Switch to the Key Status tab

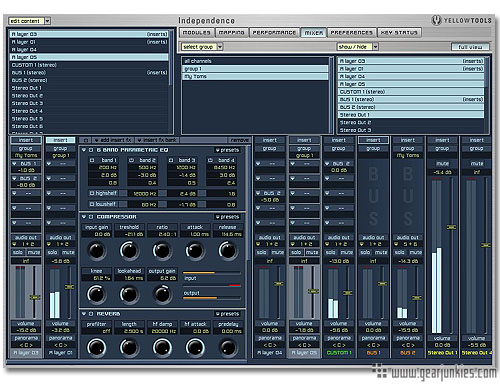pyautogui.click(x=399, y=33)
